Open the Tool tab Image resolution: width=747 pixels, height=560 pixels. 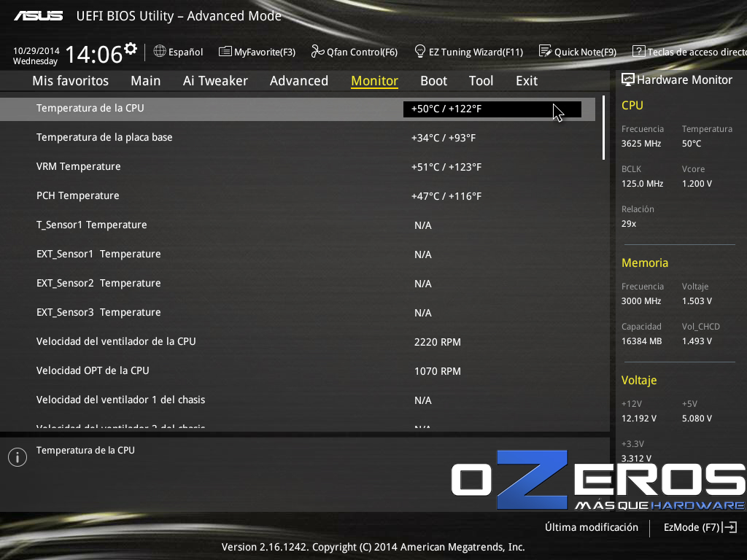click(x=481, y=81)
